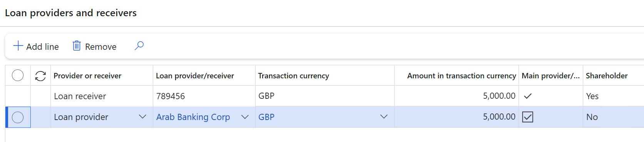This screenshot has height=142, width=644.
Task: Open the Arab Banking Corp link
Action: 193,117
